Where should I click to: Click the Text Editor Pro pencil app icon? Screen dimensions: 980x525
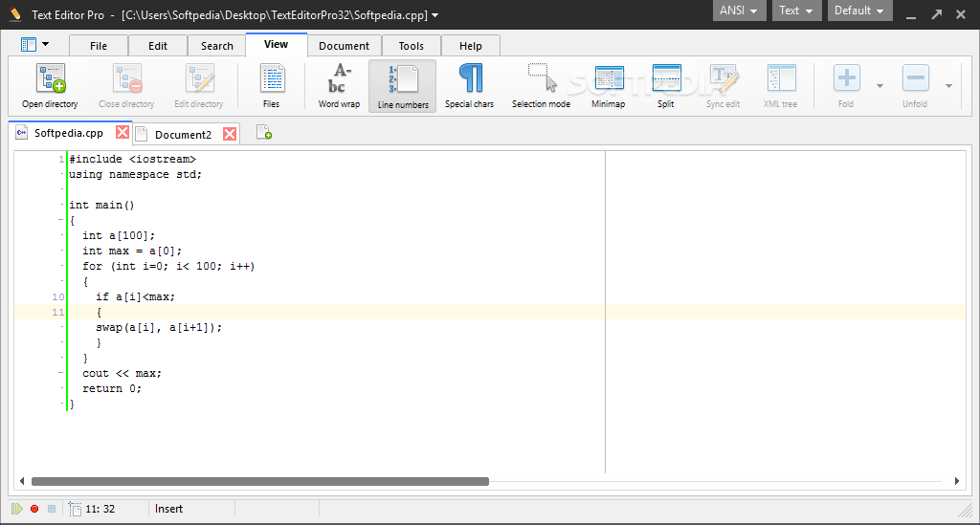(15, 14)
